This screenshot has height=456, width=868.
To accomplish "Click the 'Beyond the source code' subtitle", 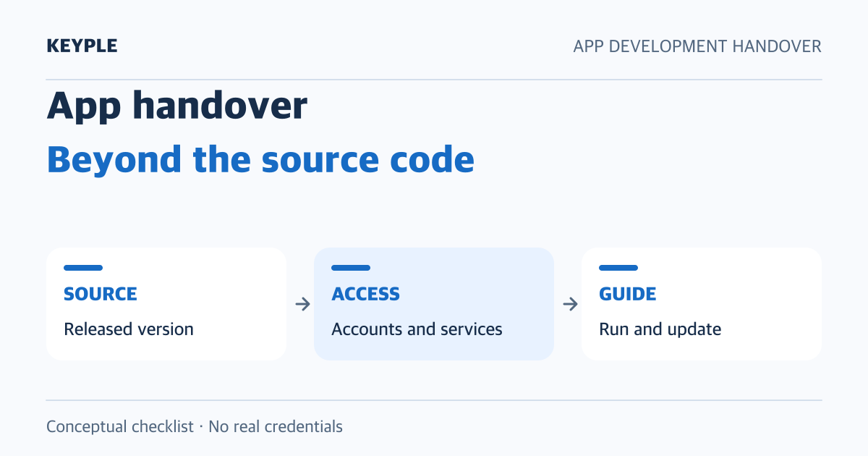I will click(x=260, y=159).
